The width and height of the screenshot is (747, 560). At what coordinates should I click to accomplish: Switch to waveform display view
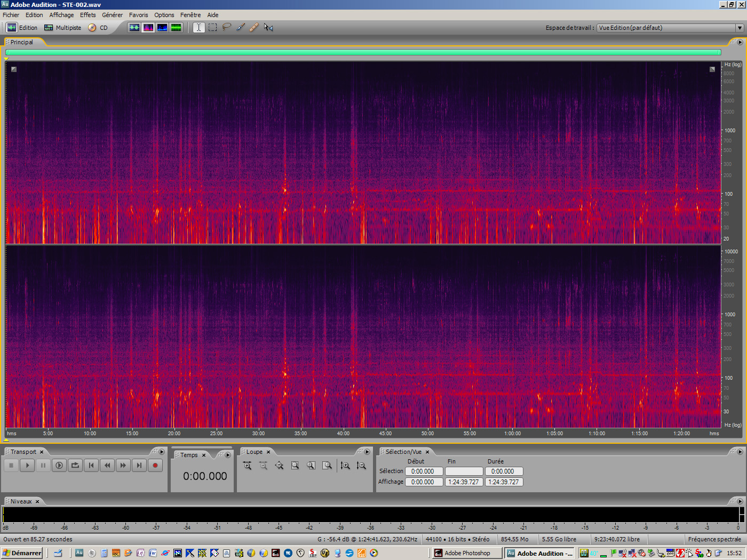click(x=134, y=27)
